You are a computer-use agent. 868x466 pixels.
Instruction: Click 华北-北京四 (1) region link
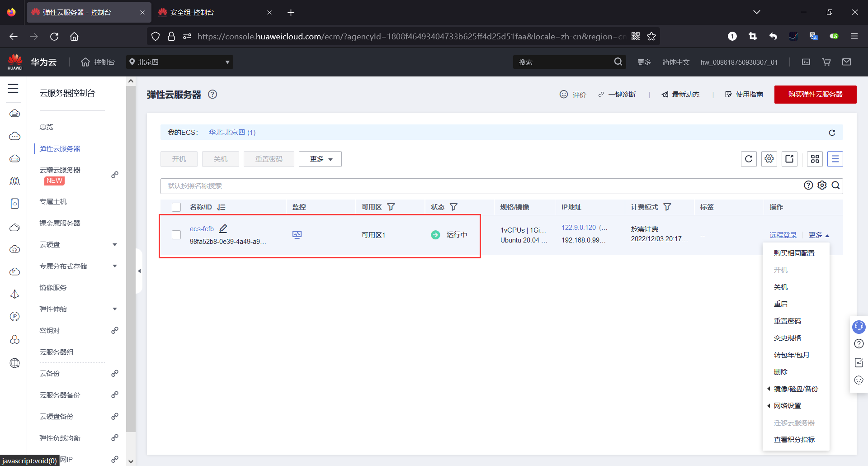point(232,133)
